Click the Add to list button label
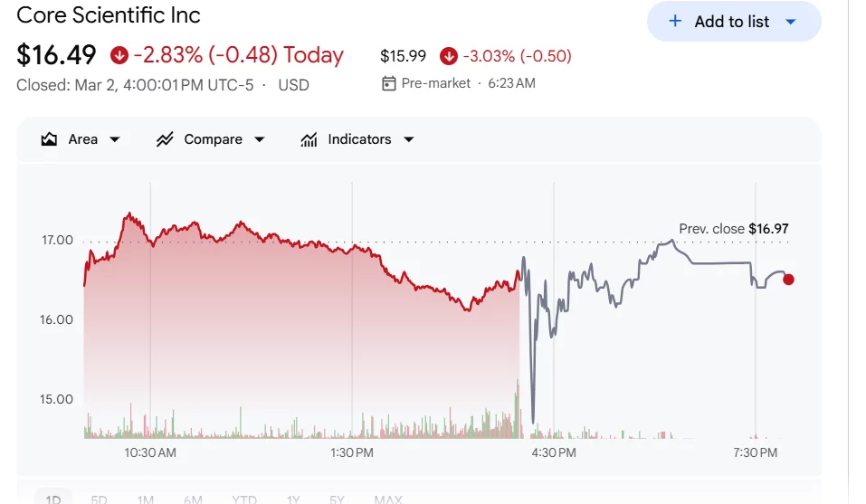 pyautogui.click(x=732, y=22)
